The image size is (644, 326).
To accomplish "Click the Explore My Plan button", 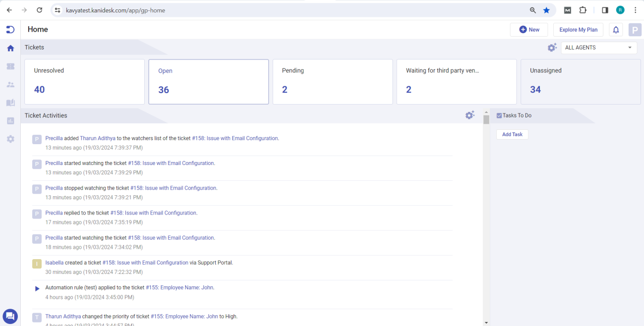I will (578, 29).
